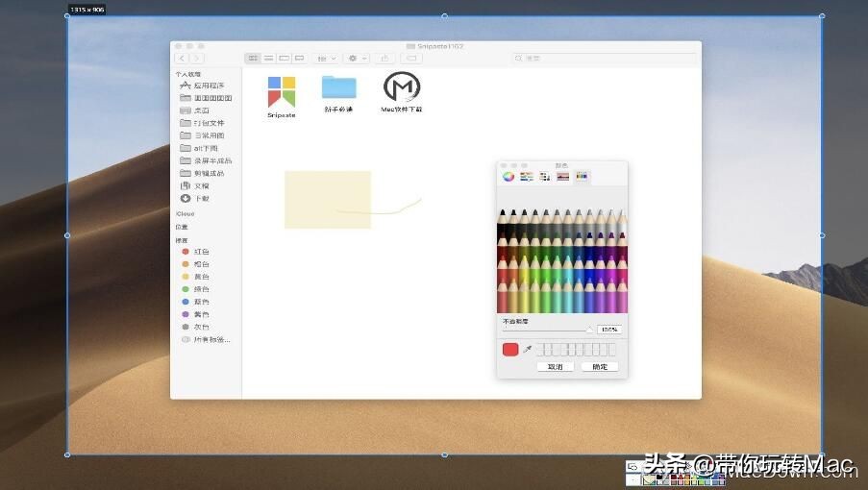The image size is (868, 490).
Task: Switch Finder to gallery view
Action: (x=300, y=58)
